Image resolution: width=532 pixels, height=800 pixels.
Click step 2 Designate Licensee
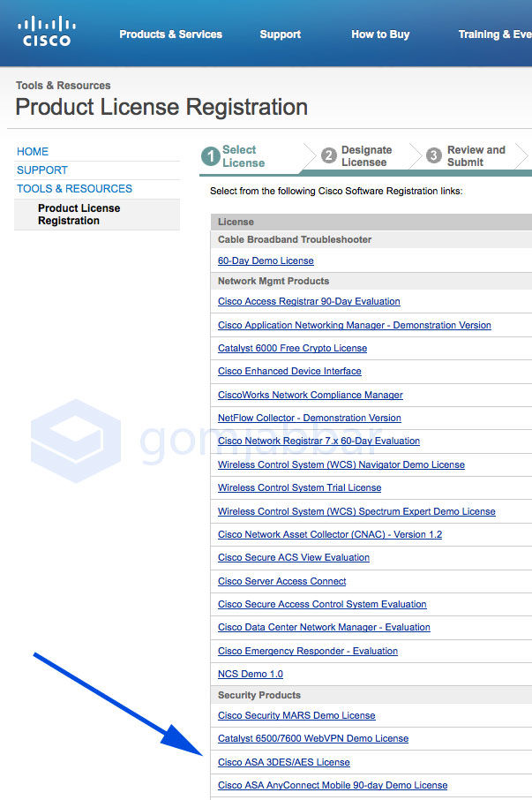[356, 156]
